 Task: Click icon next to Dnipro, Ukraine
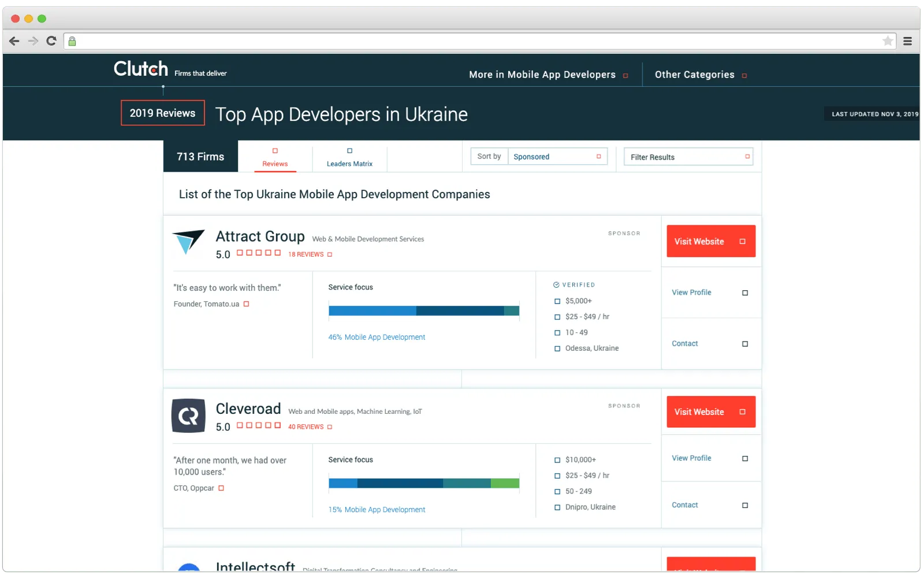coord(557,507)
